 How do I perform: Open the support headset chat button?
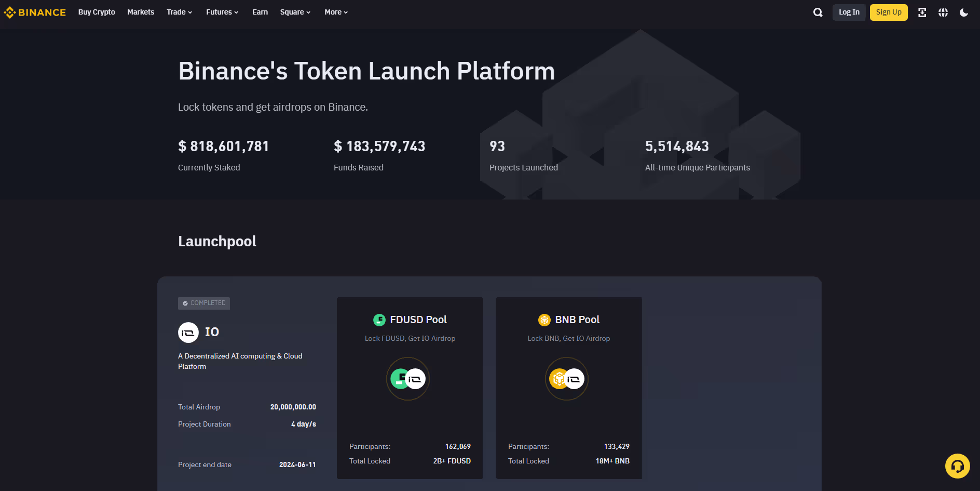tap(958, 466)
